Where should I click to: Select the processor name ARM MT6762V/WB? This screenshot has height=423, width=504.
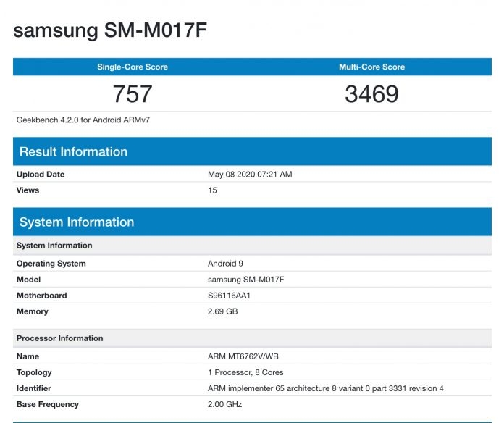(x=243, y=356)
